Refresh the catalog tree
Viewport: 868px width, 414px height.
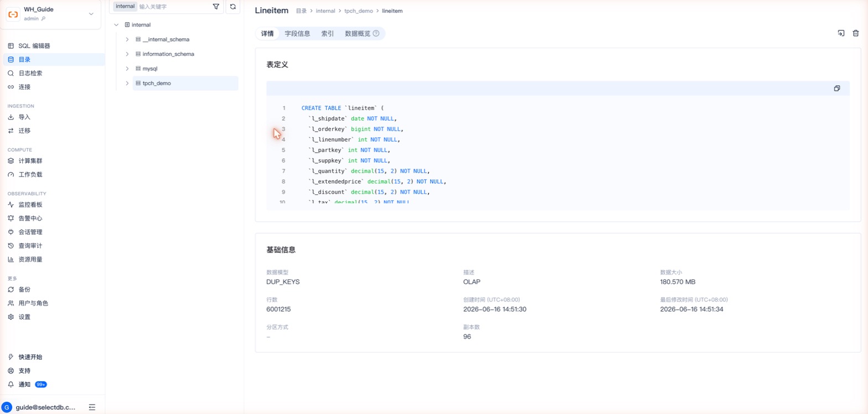tap(232, 7)
